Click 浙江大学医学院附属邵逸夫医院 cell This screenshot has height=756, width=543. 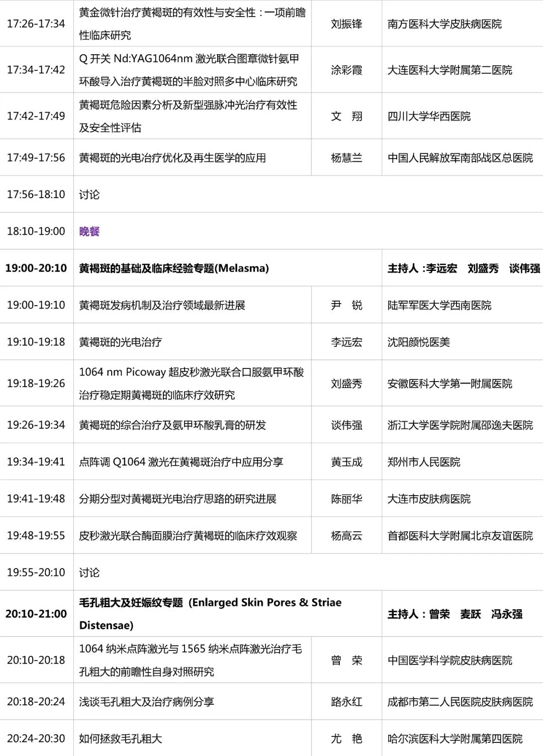click(460, 424)
